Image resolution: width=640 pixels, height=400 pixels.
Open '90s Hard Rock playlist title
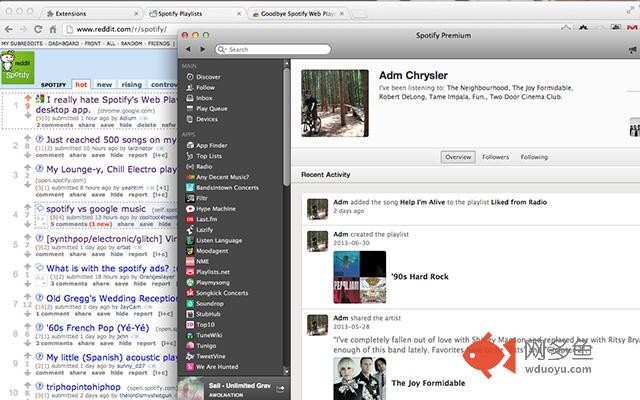pos(420,277)
